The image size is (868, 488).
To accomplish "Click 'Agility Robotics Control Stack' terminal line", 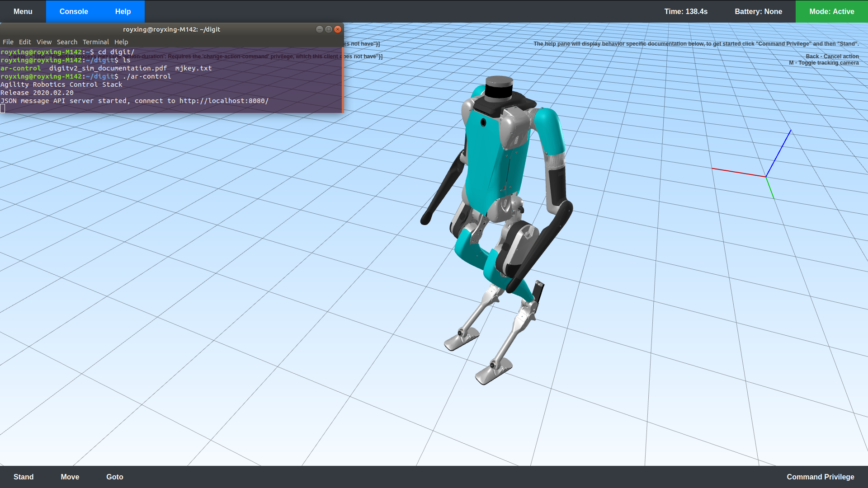I will 61,84.
